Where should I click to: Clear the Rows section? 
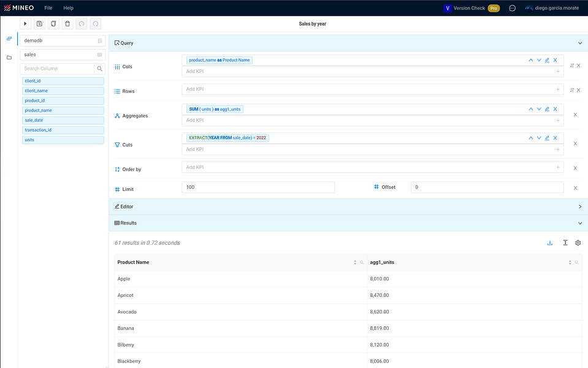tap(579, 90)
